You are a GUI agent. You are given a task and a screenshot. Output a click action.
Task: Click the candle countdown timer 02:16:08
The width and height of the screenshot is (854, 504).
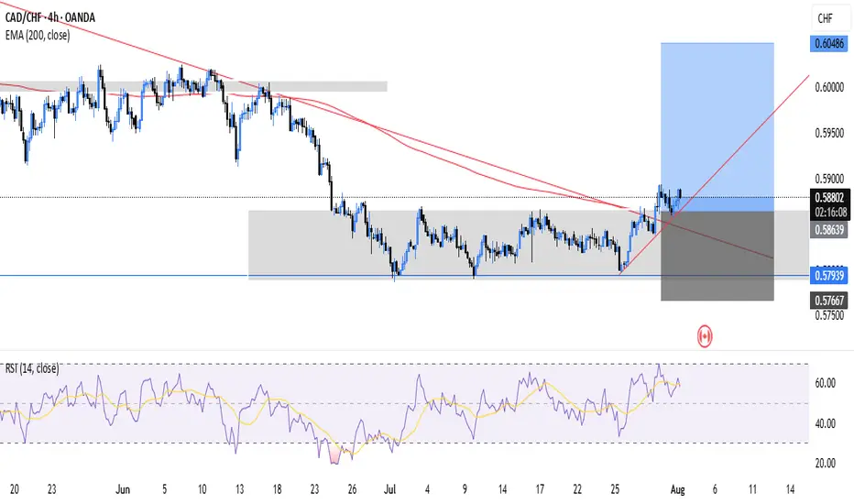pos(830,212)
